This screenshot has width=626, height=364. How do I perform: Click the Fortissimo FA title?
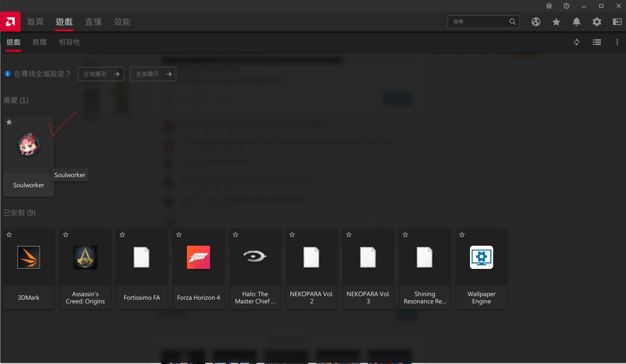pos(142,298)
